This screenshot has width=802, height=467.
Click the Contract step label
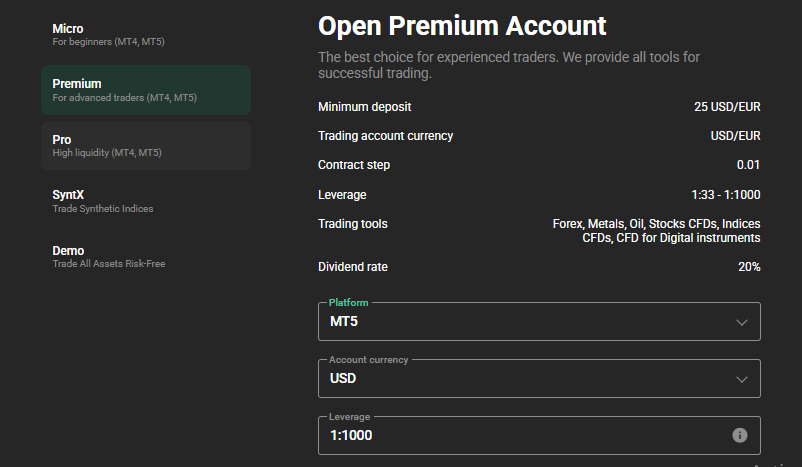354,165
